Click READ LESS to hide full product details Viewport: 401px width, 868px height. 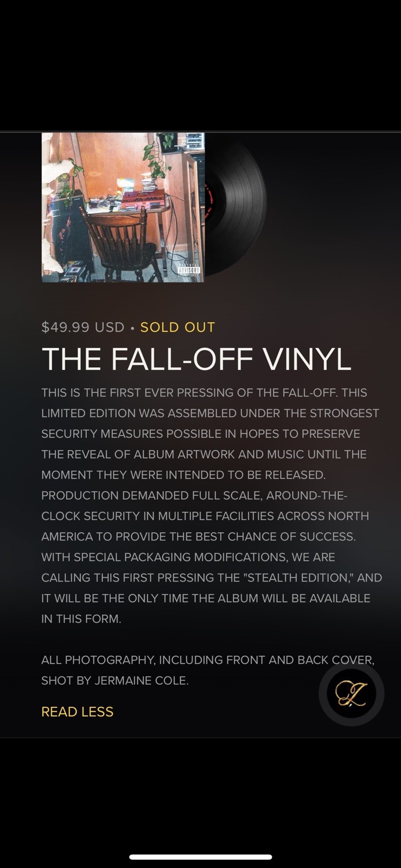point(77,711)
